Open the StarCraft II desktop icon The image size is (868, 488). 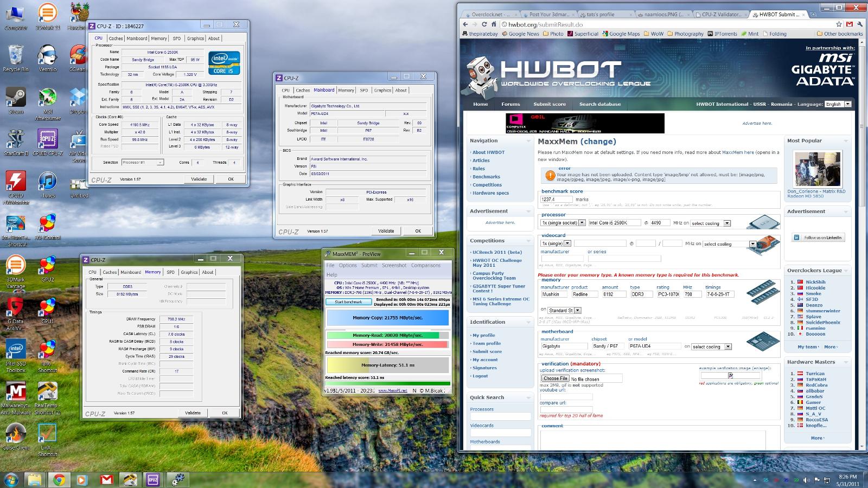(x=16, y=142)
